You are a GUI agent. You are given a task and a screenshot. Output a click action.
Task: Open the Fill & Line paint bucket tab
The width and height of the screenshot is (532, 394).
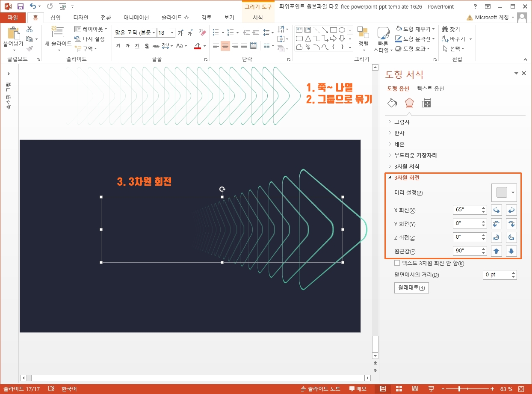[x=392, y=103]
